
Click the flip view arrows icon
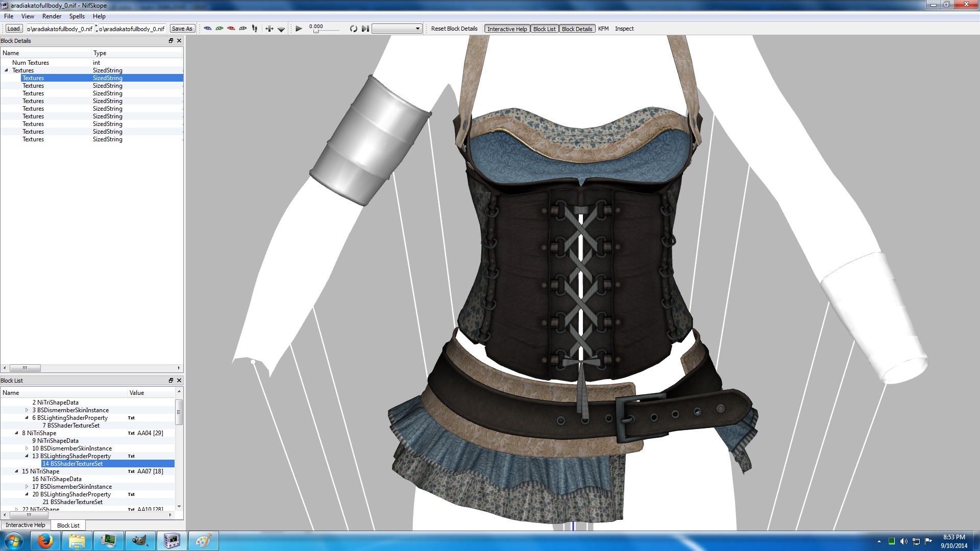coord(269,29)
